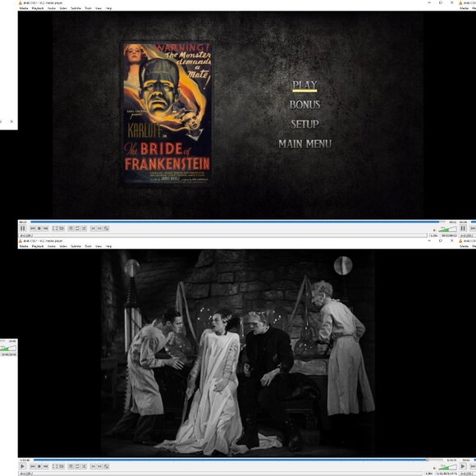
Task: Toggle random shuffle in top VLC window
Action: pyautogui.click(x=84, y=228)
